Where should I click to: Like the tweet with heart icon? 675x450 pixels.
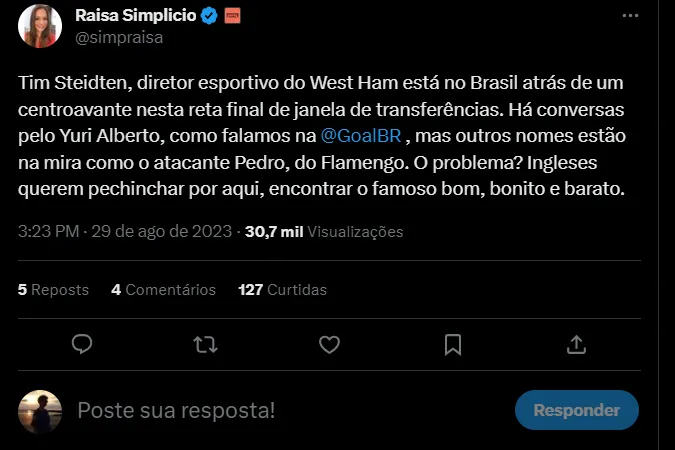pyautogui.click(x=329, y=344)
